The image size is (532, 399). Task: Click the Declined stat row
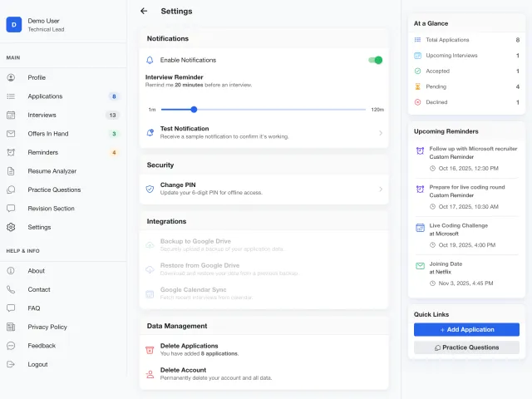466,102
